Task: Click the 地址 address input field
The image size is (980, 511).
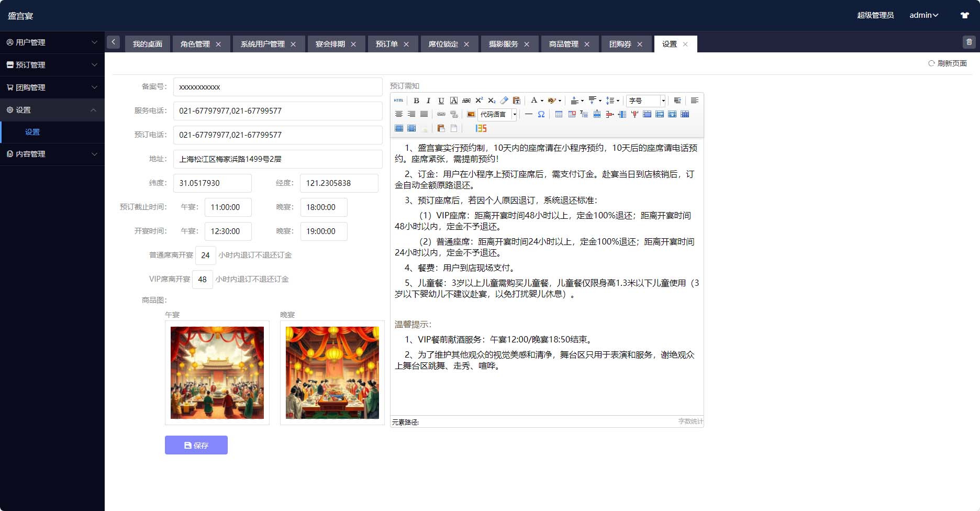Action: (x=277, y=159)
